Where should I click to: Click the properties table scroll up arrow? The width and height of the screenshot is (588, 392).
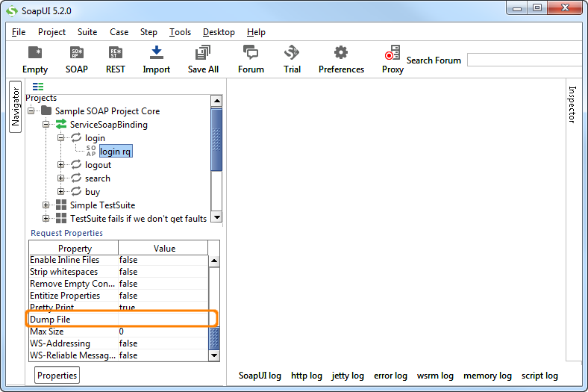click(213, 261)
